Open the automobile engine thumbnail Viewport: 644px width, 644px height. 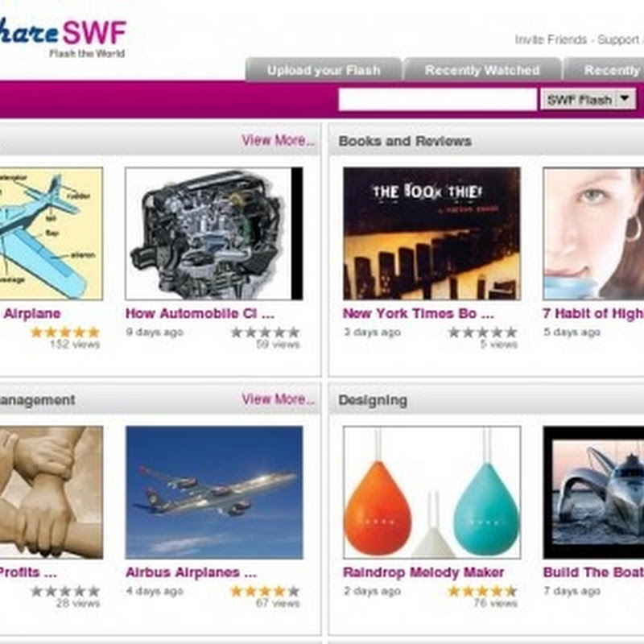click(214, 233)
